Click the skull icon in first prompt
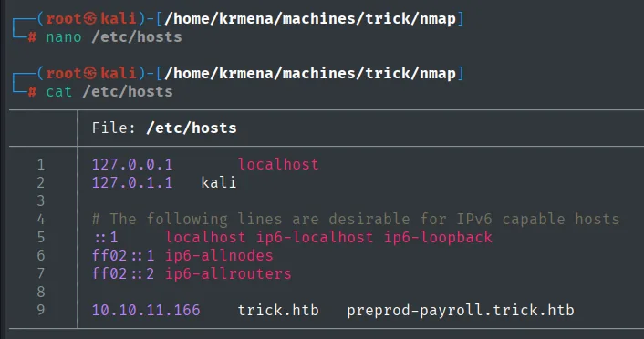Viewport: 644px width, 339px height. [x=90, y=18]
